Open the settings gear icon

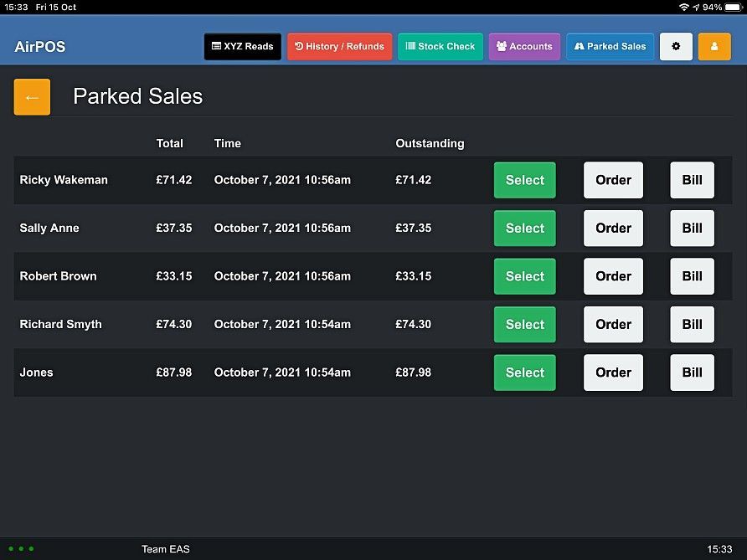click(676, 46)
